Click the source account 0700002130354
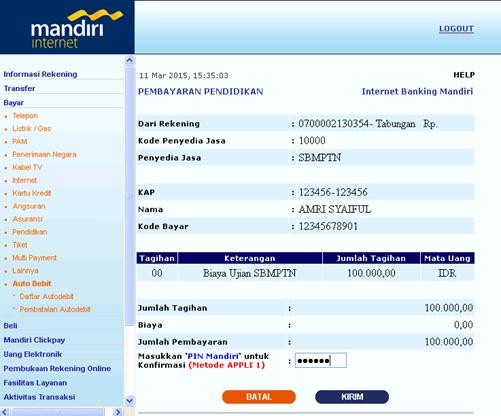 click(x=333, y=124)
